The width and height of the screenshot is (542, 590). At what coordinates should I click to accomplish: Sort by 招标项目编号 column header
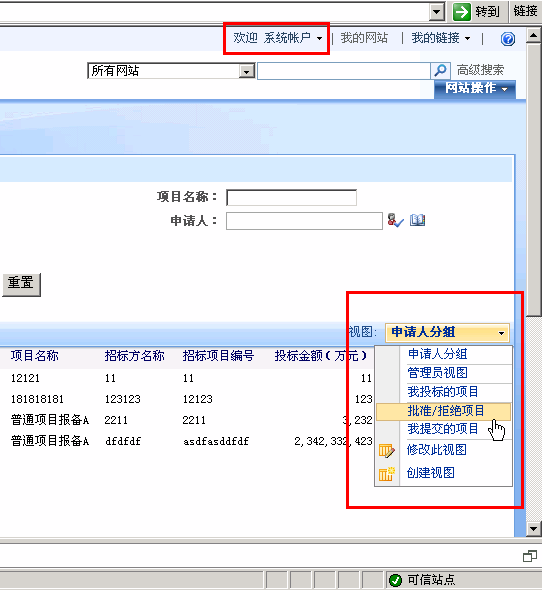tap(218, 356)
